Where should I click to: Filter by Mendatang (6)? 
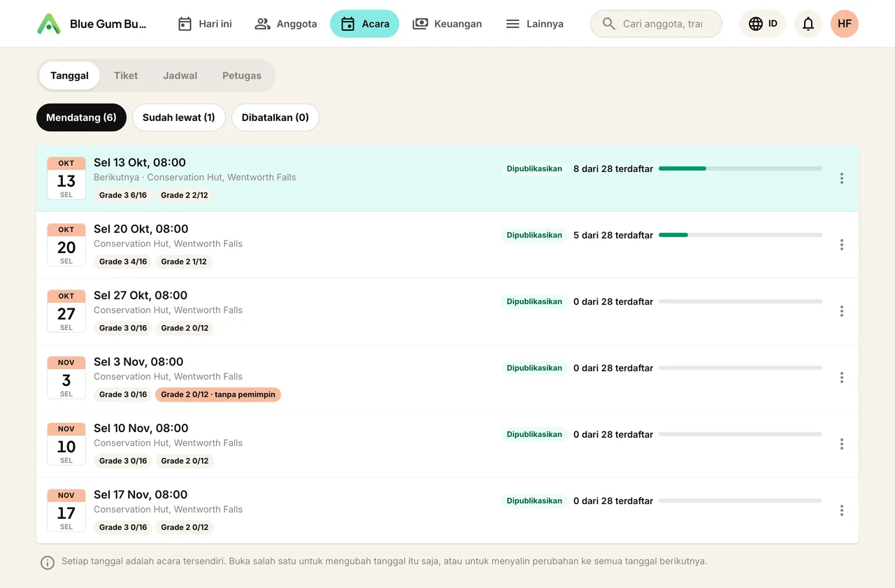81,117
